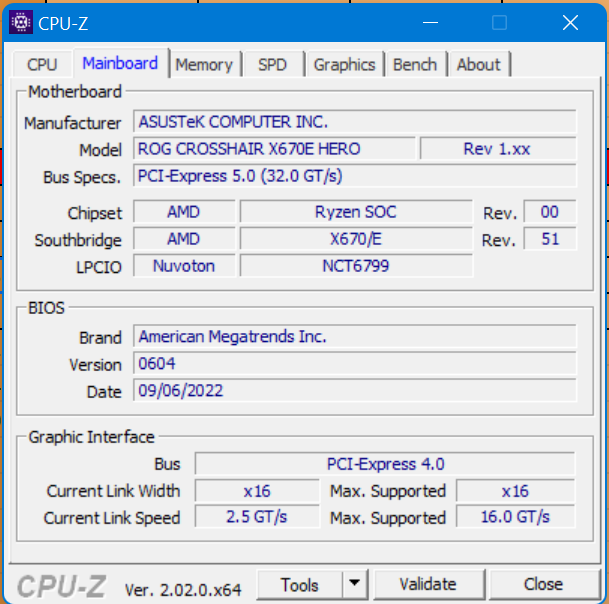
Task: Click the NCT6799 LPCIO model field
Action: tap(356, 266)
